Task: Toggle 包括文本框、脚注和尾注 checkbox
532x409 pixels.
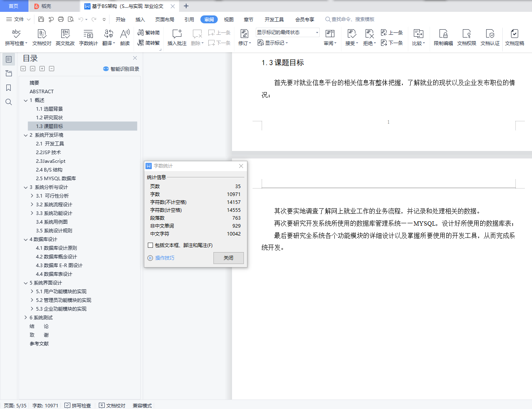Action: [x=150, y=245]
